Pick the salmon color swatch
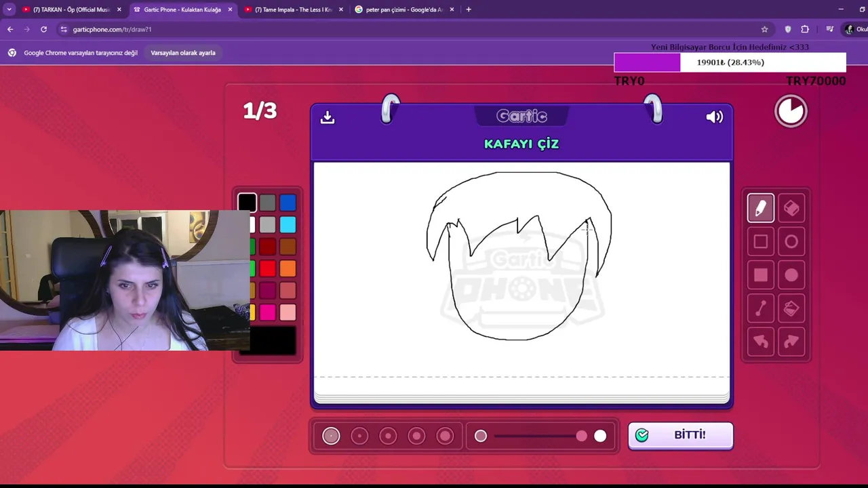 click(288, 291)
